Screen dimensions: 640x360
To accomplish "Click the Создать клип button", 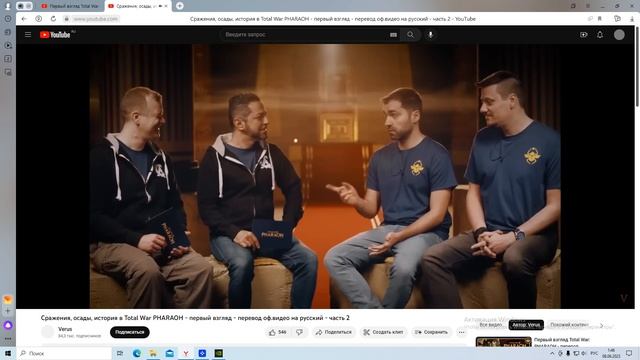I will [383, 332].
